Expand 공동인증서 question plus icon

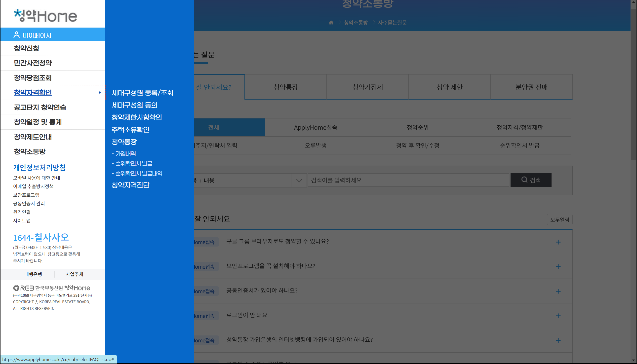(x=558, y=291)
